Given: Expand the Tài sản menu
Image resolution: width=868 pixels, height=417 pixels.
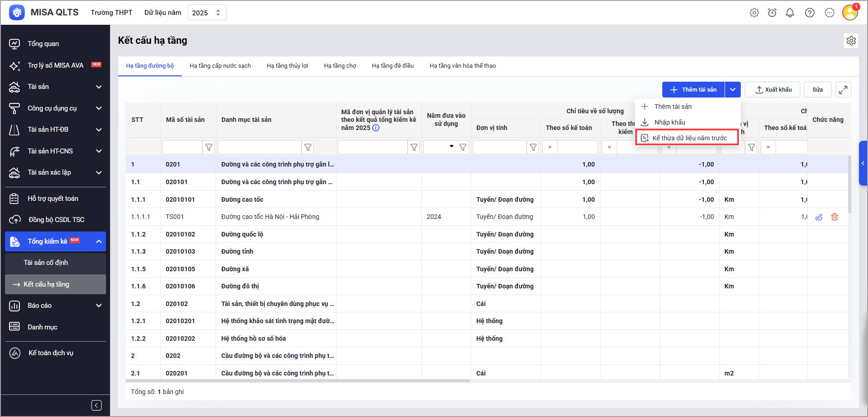Looking at the screenshot, I should coord(99,87).
